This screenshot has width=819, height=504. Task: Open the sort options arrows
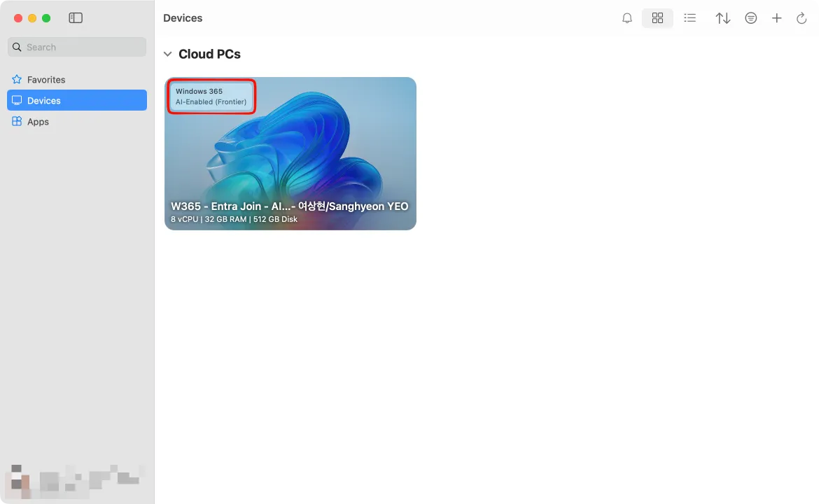coord(723,18)
